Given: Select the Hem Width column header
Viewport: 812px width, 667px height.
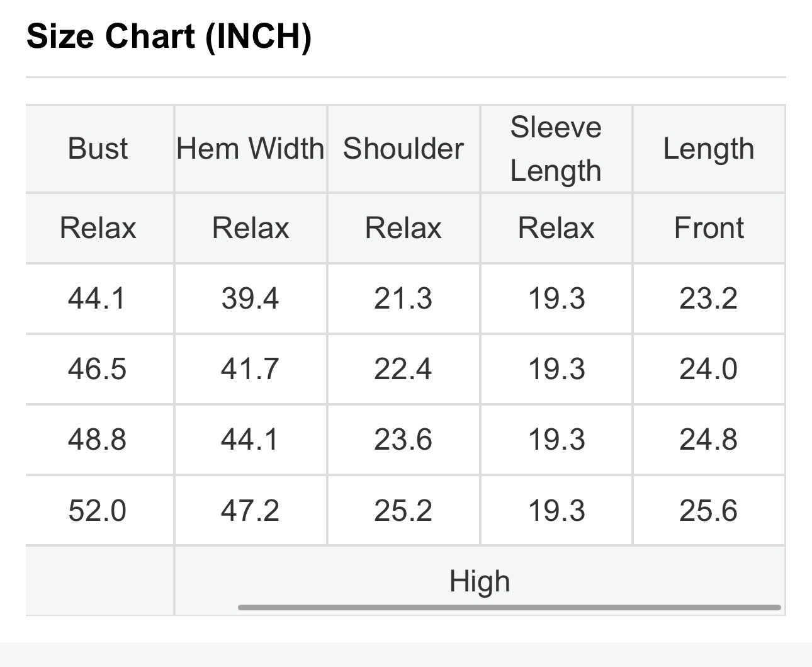Looking at the screenshot, I should (x=251, y=149).
